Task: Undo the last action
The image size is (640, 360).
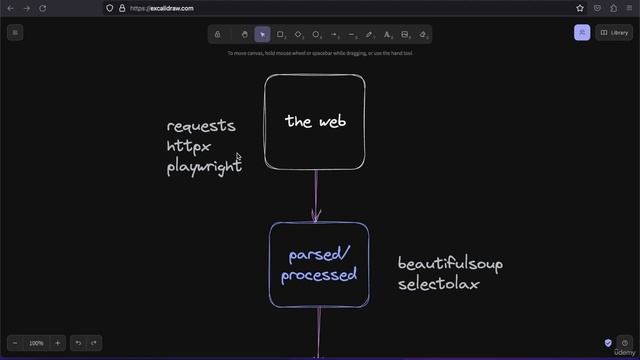Action: (x=78, y=343)
